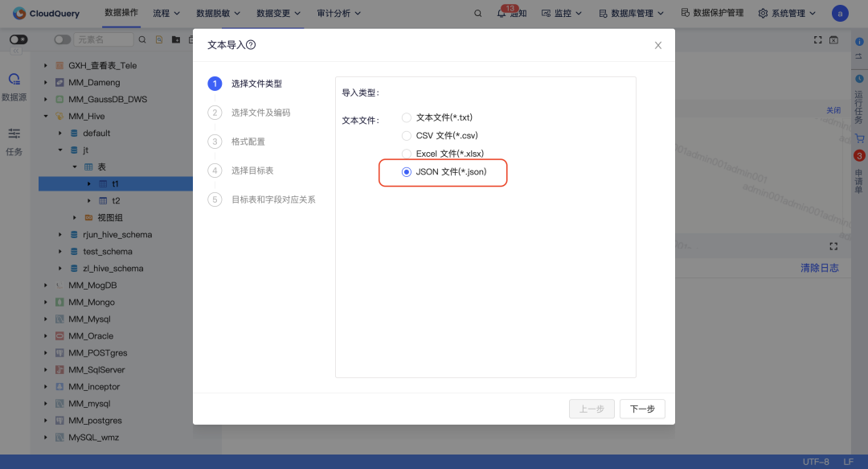Click the close-all-tabs icon in the editor tab bar

pyautogui.click(x=833, y=40)
